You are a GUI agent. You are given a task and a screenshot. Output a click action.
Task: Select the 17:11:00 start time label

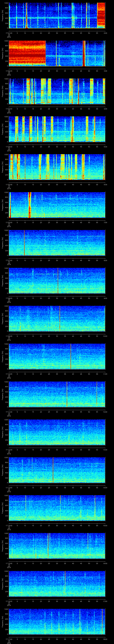[9, 412]
